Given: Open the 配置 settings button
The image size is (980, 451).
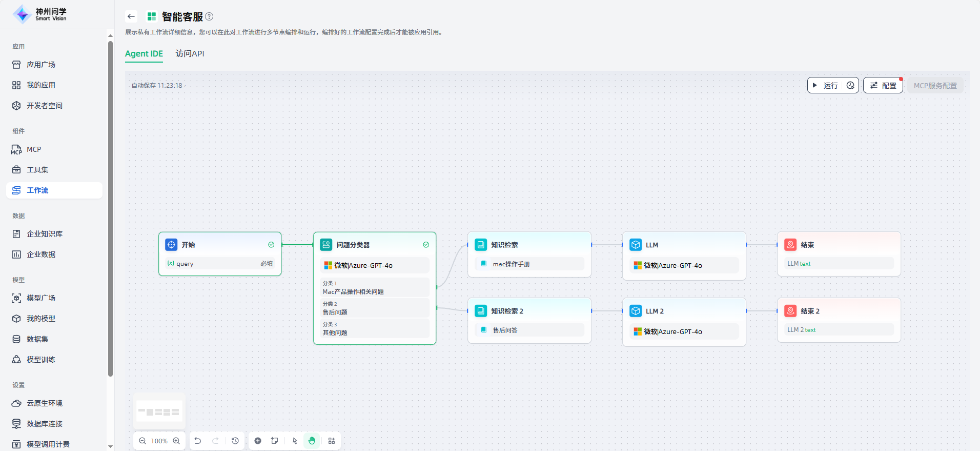Looking at the screenshot, I should click(883, 86).
